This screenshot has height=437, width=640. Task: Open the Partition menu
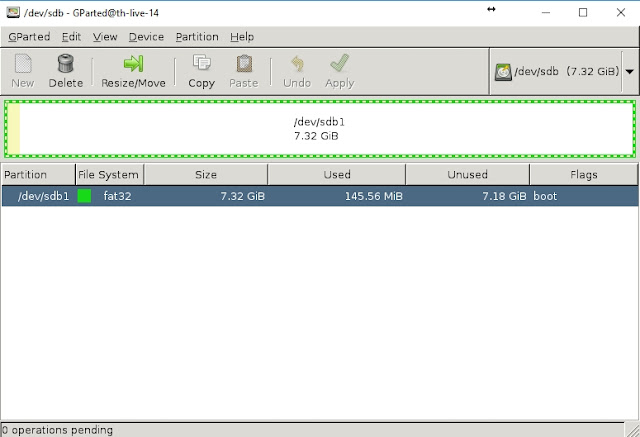coord(197,37)
